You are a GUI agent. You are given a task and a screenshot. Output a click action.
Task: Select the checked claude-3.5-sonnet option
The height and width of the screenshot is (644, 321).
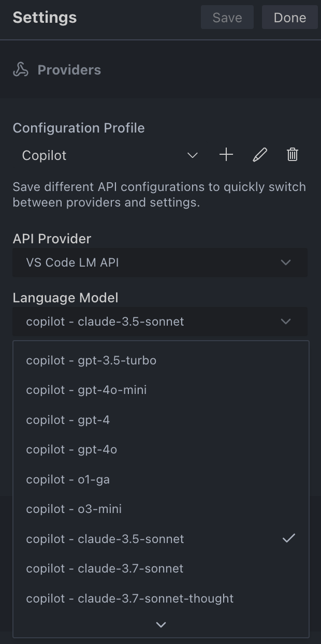point(105,539)
